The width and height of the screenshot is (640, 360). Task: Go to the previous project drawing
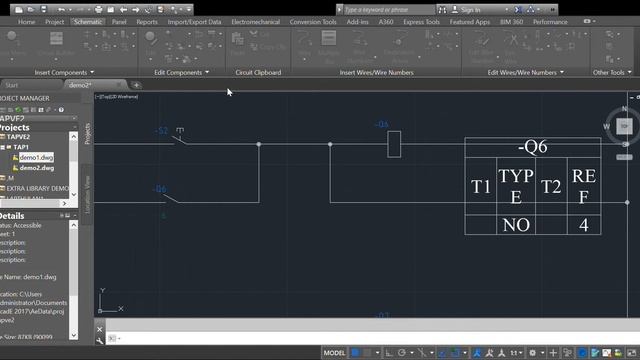coord(123,9)
